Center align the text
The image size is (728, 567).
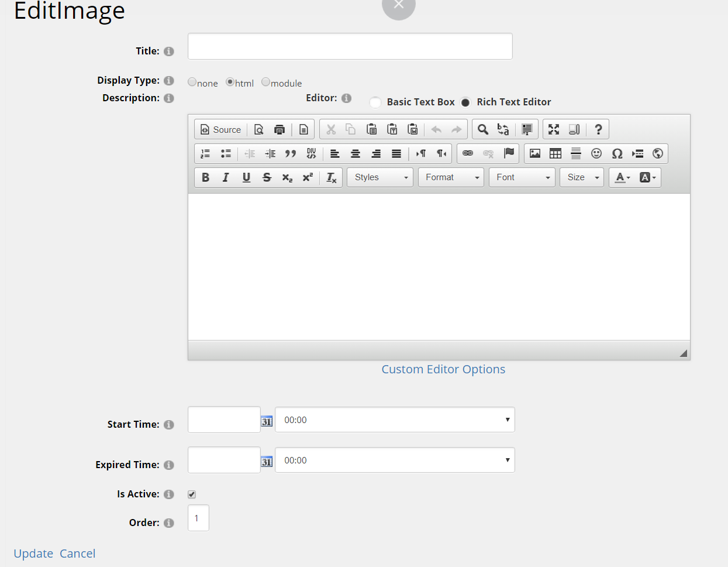tap(356, 153)
